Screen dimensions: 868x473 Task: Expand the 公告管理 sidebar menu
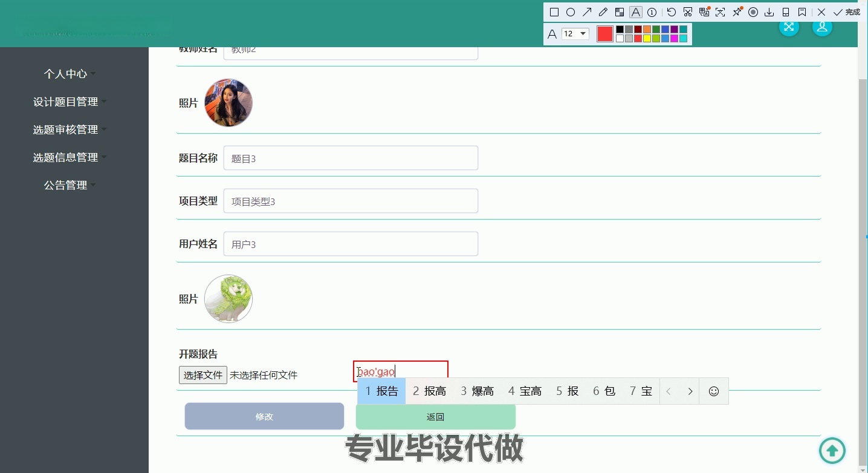point(70,185)
